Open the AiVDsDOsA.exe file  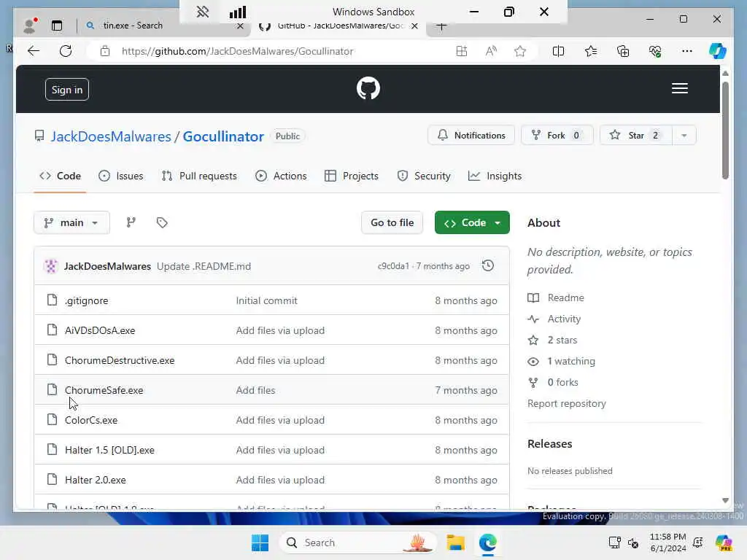tap(100, 330)
